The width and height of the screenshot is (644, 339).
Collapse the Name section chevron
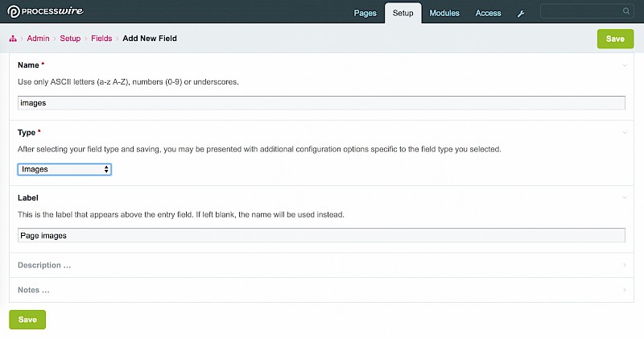click(x=625, y=64)
